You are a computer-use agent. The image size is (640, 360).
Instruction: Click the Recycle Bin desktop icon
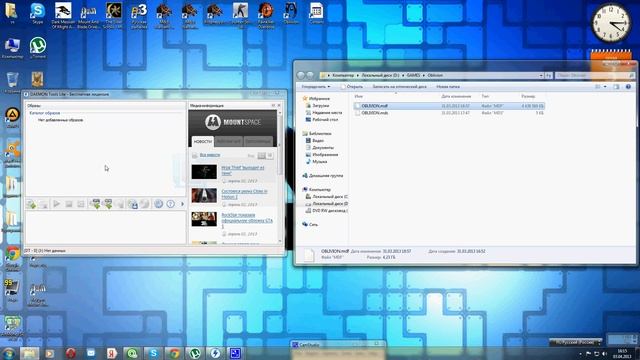12,82
